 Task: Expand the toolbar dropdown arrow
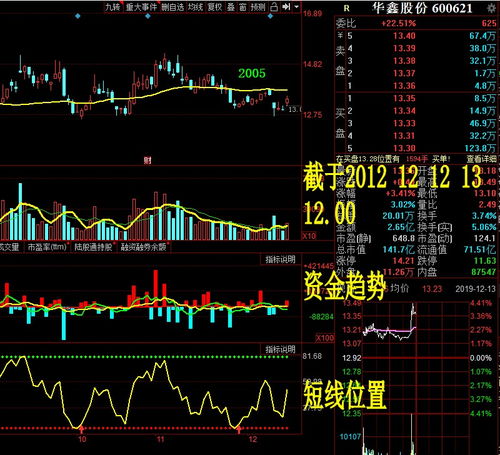point(296,7)
